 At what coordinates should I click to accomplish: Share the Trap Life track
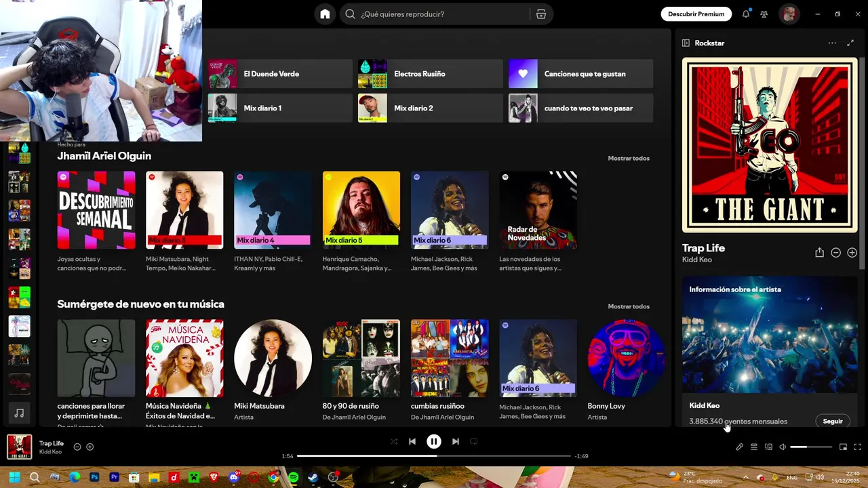tap(819, 252)
